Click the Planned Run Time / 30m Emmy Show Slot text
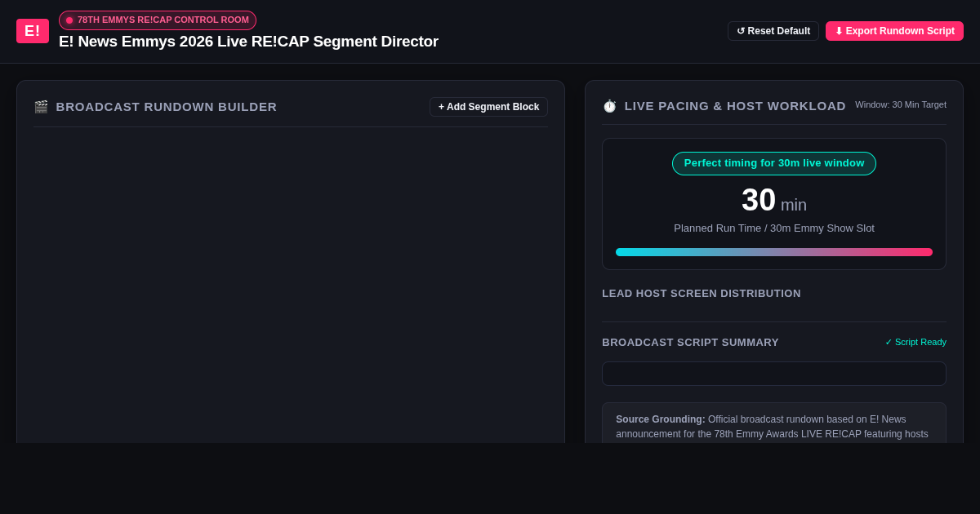This screenshot has width=980, height=514. (x=774, y=228)
